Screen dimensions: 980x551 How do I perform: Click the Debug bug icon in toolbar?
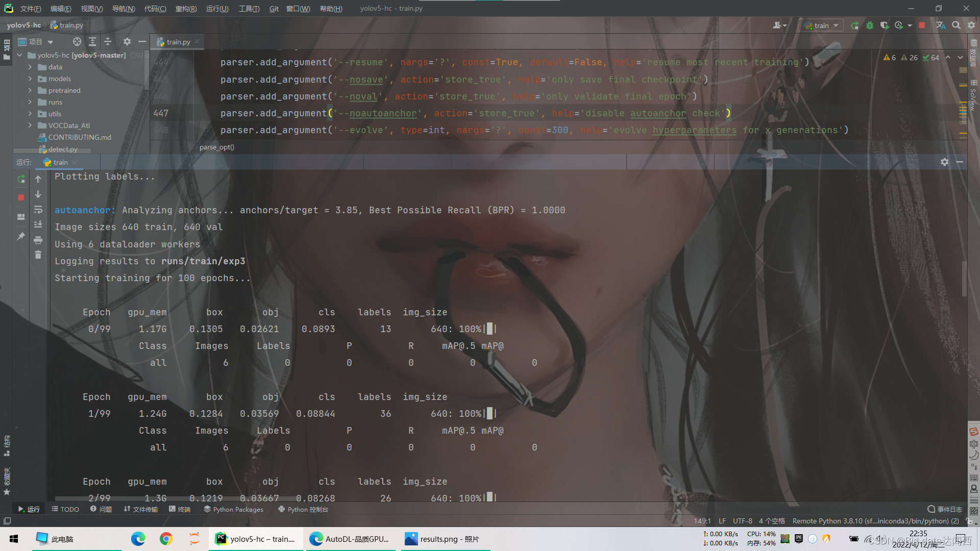pos(870,26)
